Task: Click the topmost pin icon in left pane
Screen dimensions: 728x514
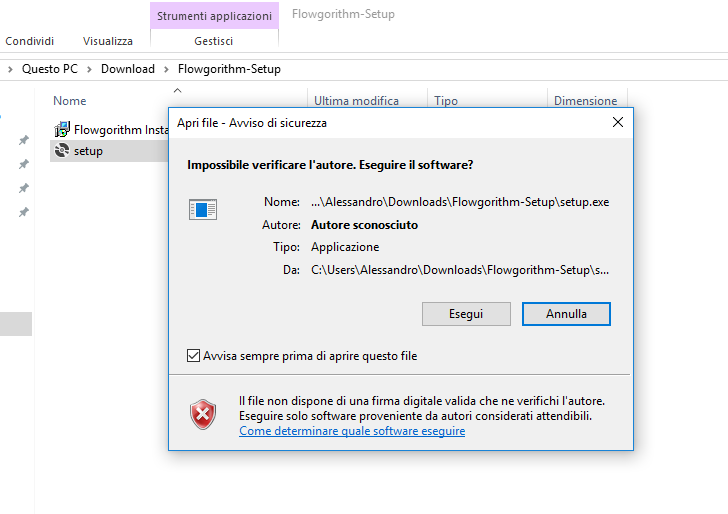Action: 24,140
